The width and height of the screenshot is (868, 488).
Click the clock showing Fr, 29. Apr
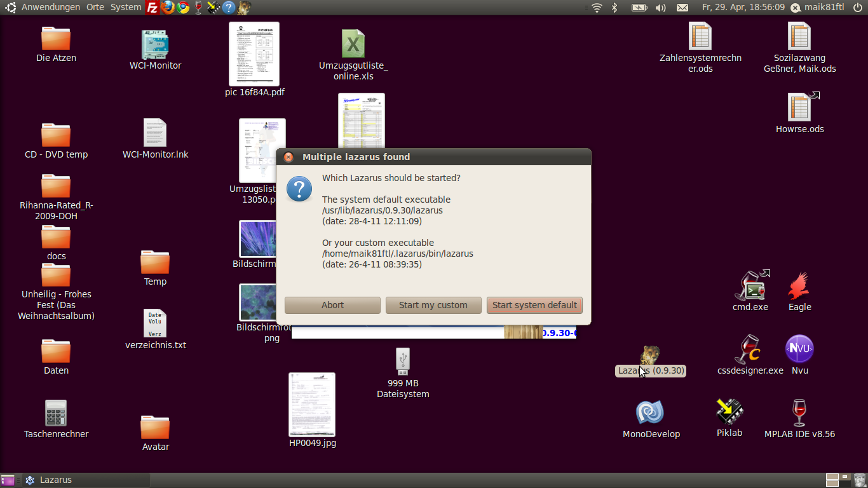coord(743,8)
